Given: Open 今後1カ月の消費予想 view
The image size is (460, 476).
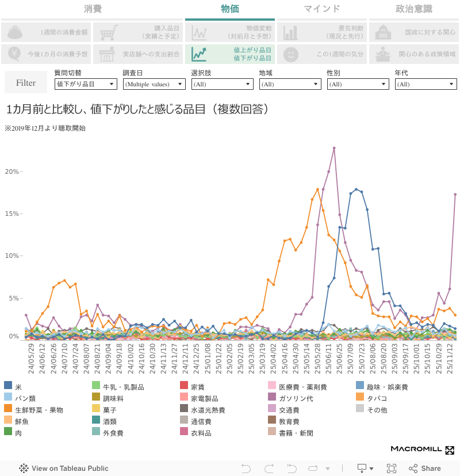Looking at the screenshot, I should click(46, 54).
